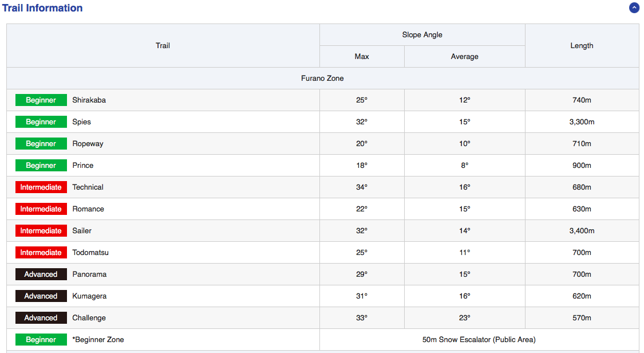Click the Beginner badge beside Shirakaba
Screen dimensions: 644x353
(41, 100)
